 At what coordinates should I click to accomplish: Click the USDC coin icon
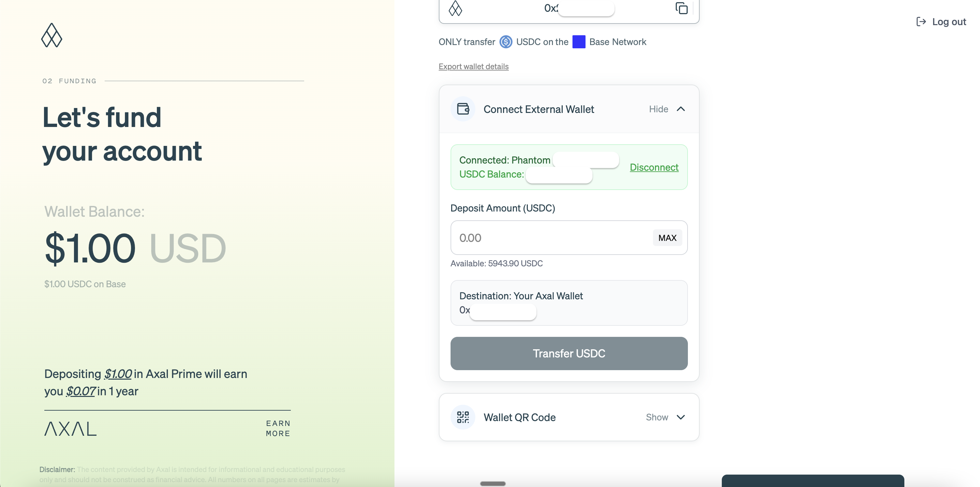tap(506, 42)
